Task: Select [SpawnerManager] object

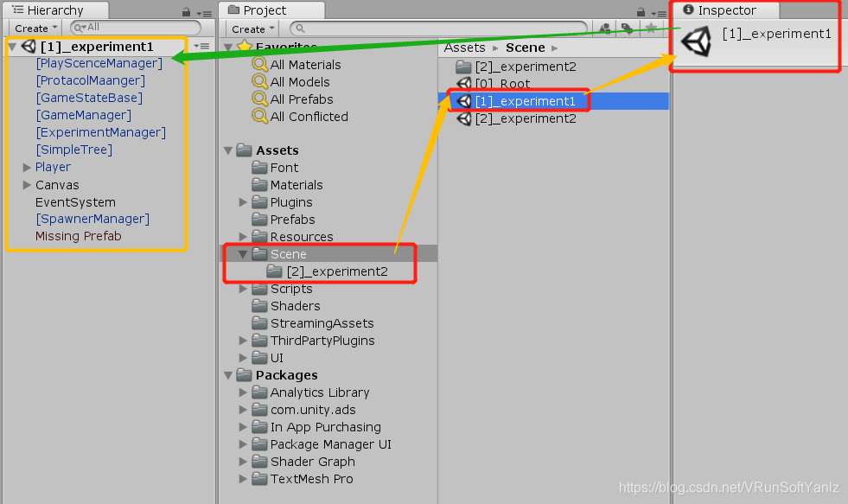Action: coord(92,219)
